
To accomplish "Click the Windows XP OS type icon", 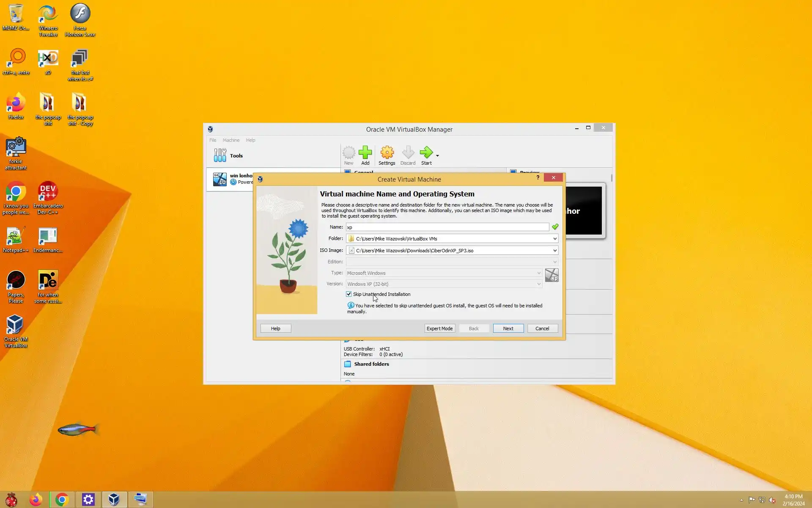I will (x=551, y=276).
